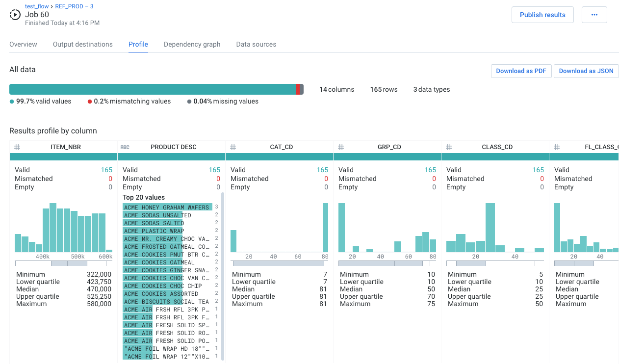The height and width of the screenshot is (364, 619).
Task: Click the PRODUCT DESC string type icon
Action: 125,147
